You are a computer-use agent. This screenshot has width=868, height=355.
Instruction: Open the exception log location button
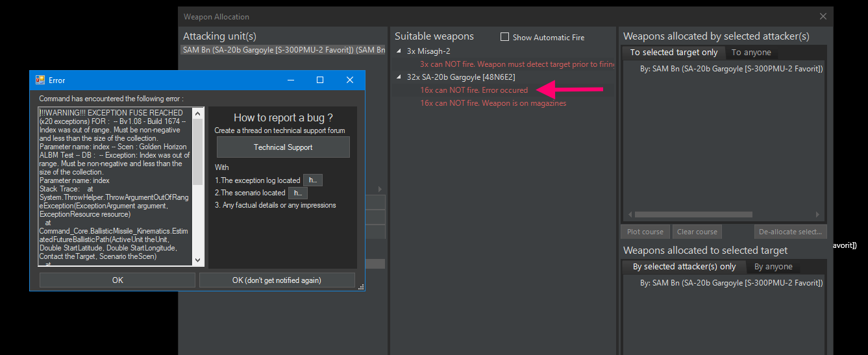313,180
